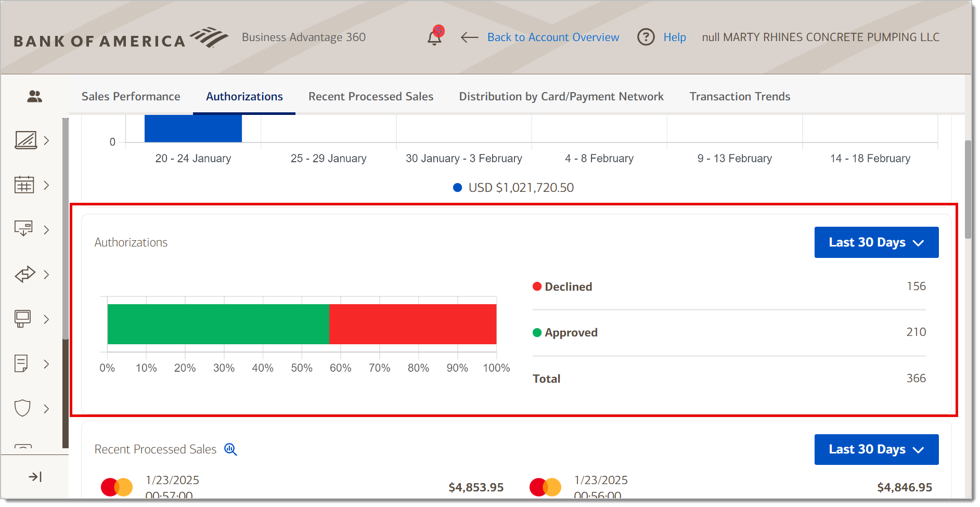Open the Transaction Trends tab
Viewport: 980px width, 507px height.
[x=740, y=96]
